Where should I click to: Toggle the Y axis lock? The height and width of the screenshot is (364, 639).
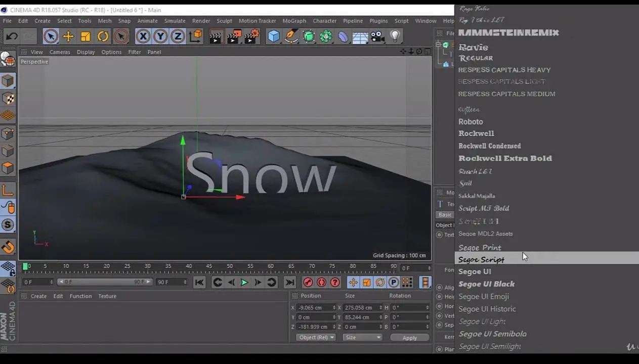coord(160,36)
